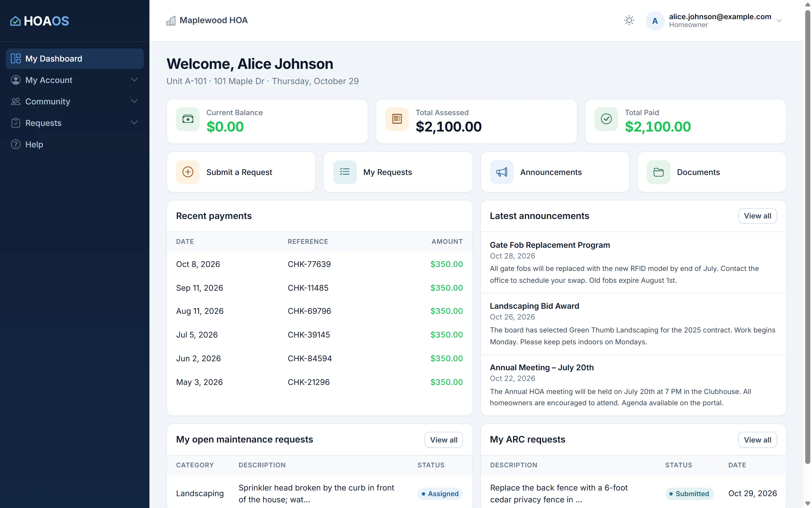Image resolution: width=812 pixels, height=508 pixels.
Task: Click payment reference CHK-77639
Action: pos(309,264)
